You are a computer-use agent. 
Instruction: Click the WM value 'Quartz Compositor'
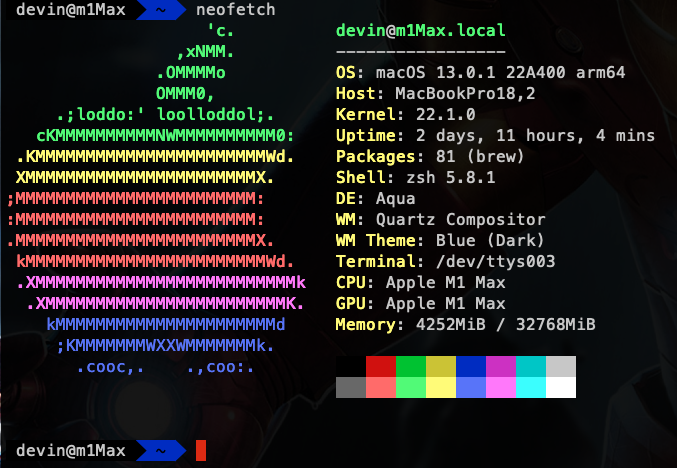coord(461,220)
